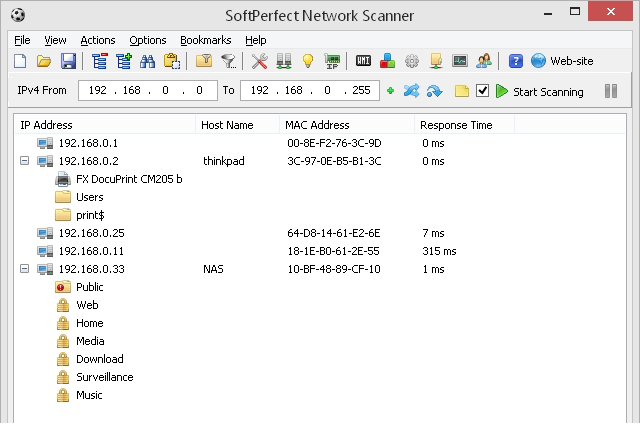Click the blue curved arrow icon

click(x=435, y=91)
